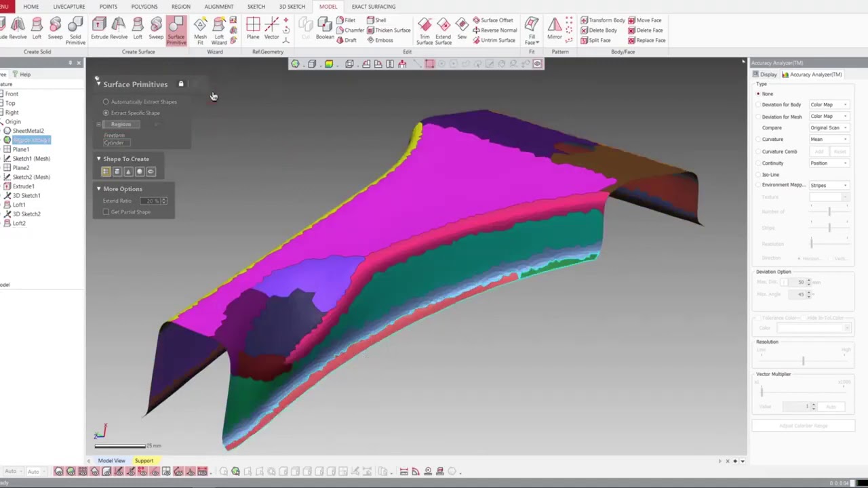Click the lock icon beside Surface Primitives
This screenshot has width=868, height=488.
click(181, 84)
